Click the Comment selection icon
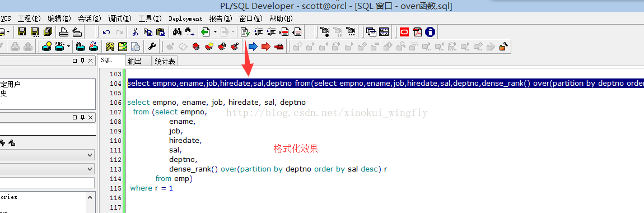 click(284, 31)
